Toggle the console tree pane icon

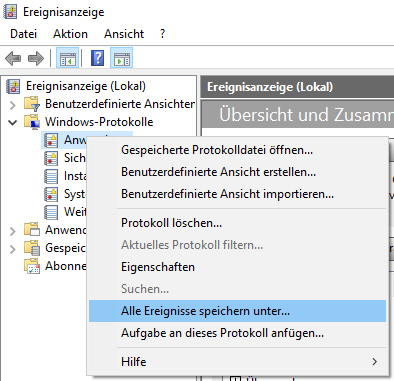pos(68,58)
